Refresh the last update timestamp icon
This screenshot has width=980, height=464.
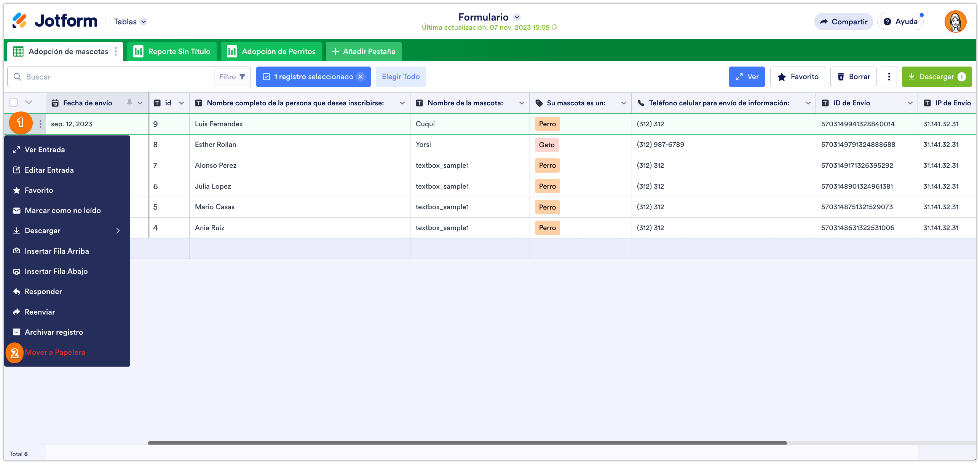point(554,27)
